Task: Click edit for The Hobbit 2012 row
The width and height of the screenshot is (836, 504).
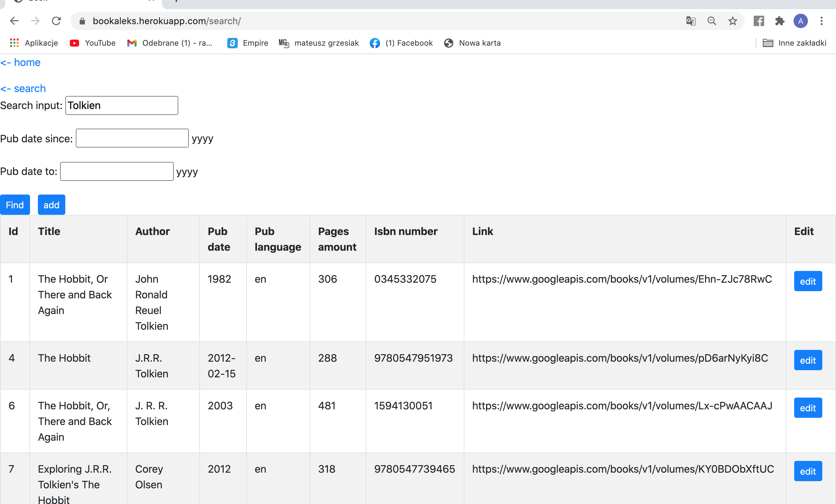Action: (x=808, y=360)
